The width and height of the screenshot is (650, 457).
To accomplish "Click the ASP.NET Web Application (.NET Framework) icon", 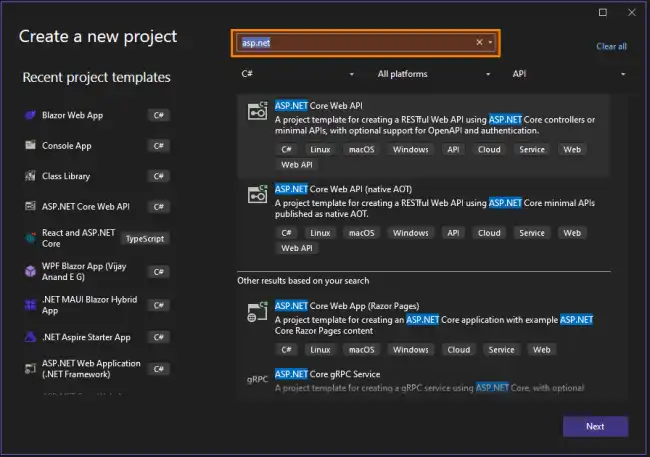I will (30, 369).
